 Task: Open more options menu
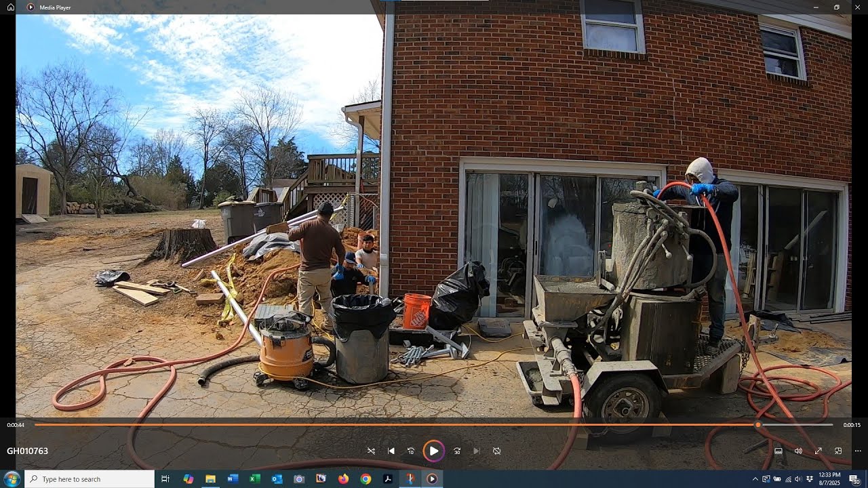point(858,451)
